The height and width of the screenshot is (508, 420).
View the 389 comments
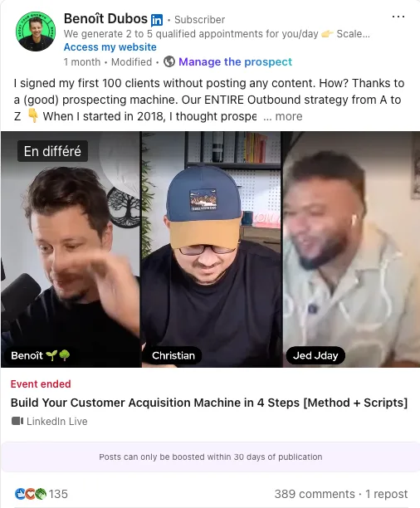(x=315, y=494)
